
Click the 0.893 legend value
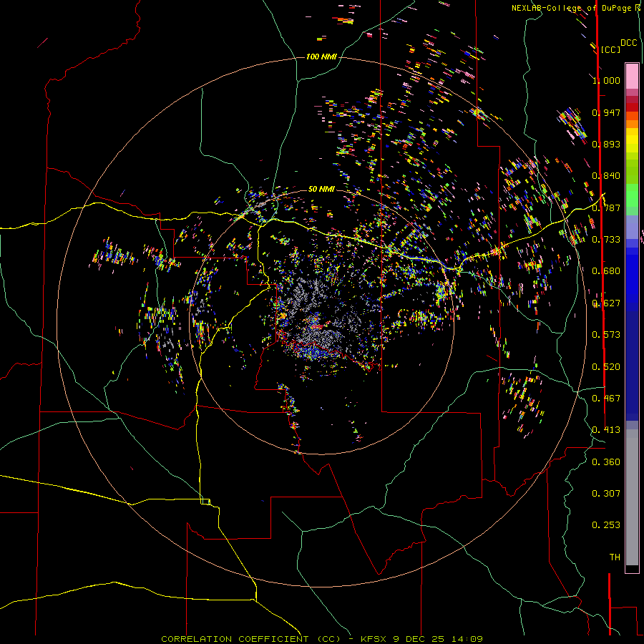[606, 144]
